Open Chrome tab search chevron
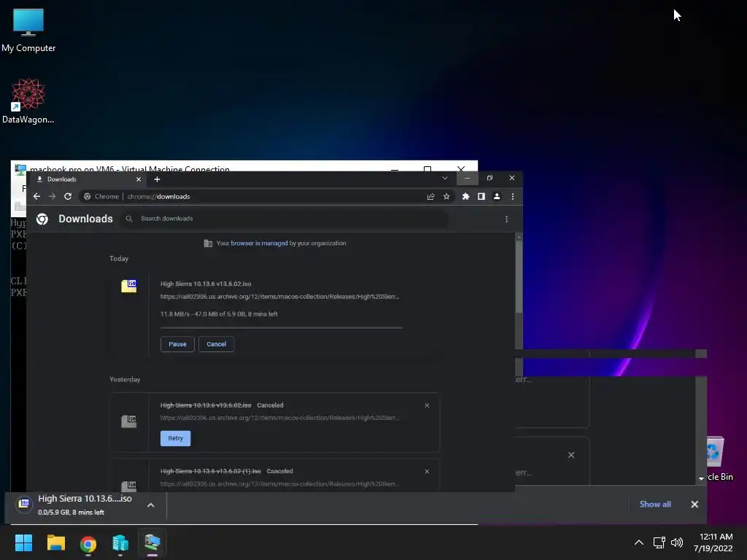The width and height of the screenshot is (747, 560). [444, 178]
